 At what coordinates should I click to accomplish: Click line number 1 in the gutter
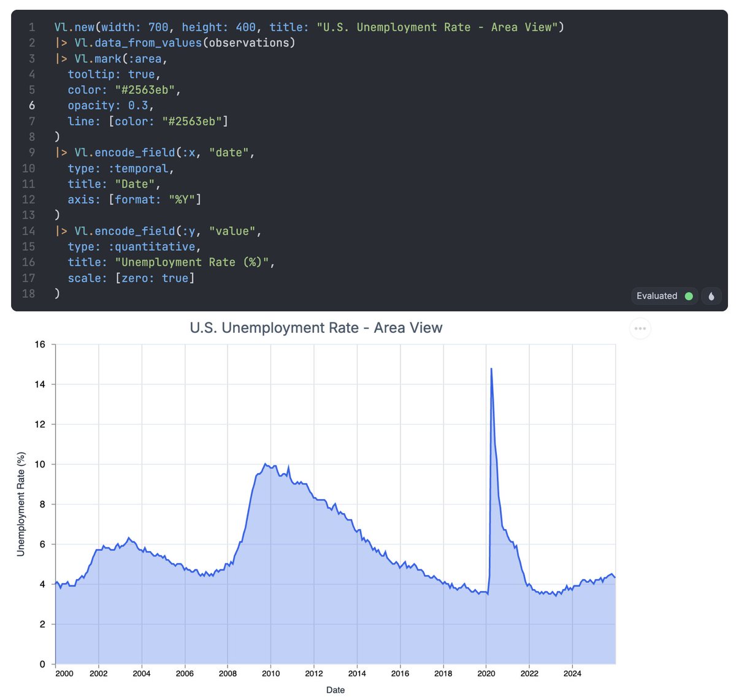pos(32,27)
